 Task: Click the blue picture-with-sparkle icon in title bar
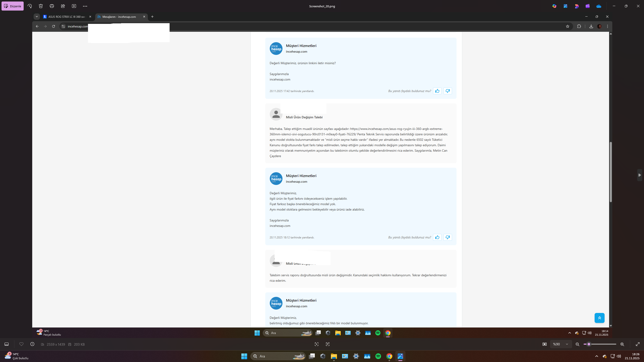pos(565,6)
